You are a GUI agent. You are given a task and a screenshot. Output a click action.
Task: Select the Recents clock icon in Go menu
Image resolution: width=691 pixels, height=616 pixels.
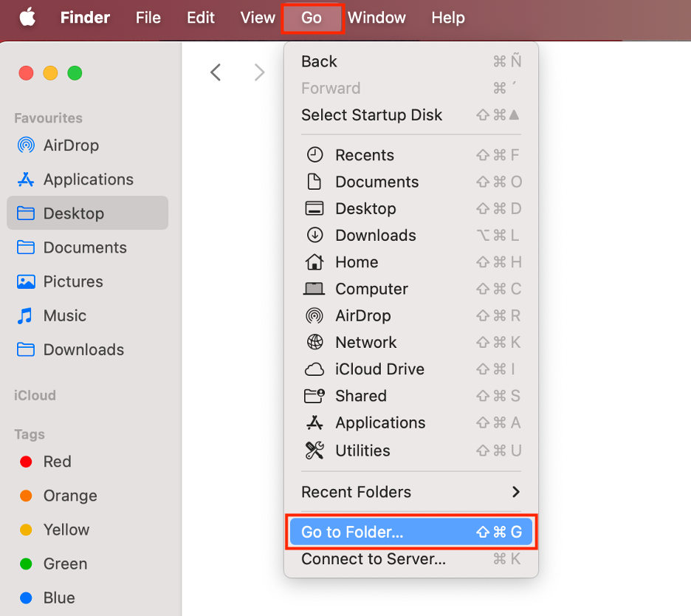pyautogui.click(x=314, y=154)
